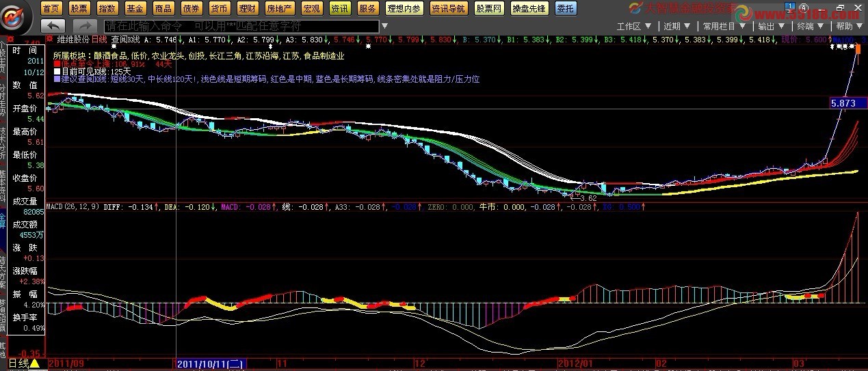This screenshot has height=371, width=868.
Task: Click the 2011/10/11(二) date marker
Action: tap(211, 364)
